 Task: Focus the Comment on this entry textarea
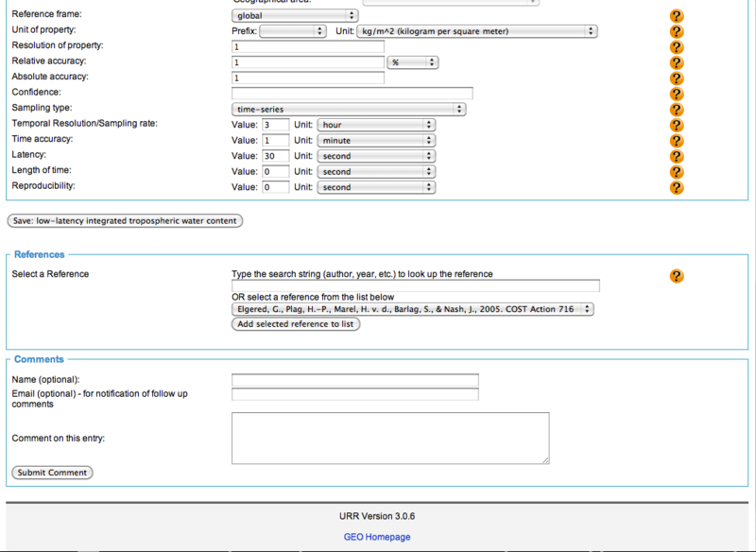click(390, 438)
